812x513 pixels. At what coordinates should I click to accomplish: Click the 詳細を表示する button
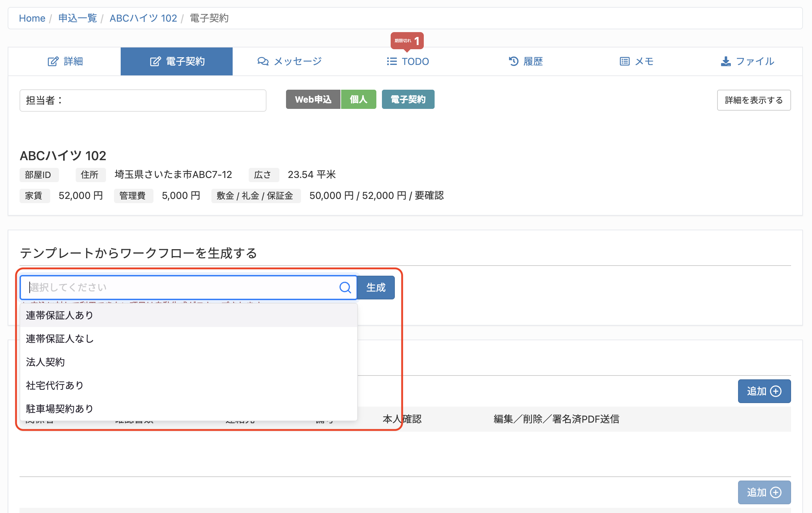tap(754, 100)
